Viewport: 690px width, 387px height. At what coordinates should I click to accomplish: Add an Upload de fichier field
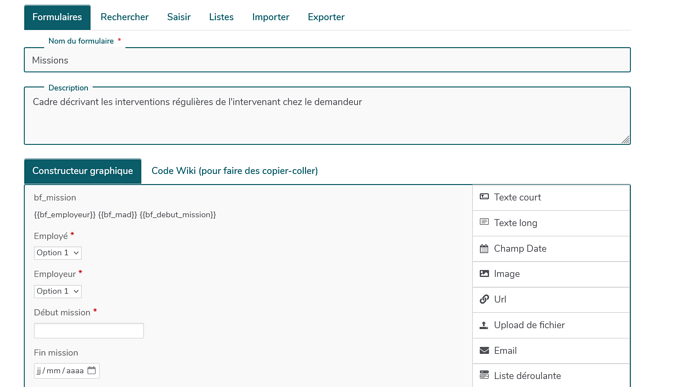click(551, 325)
